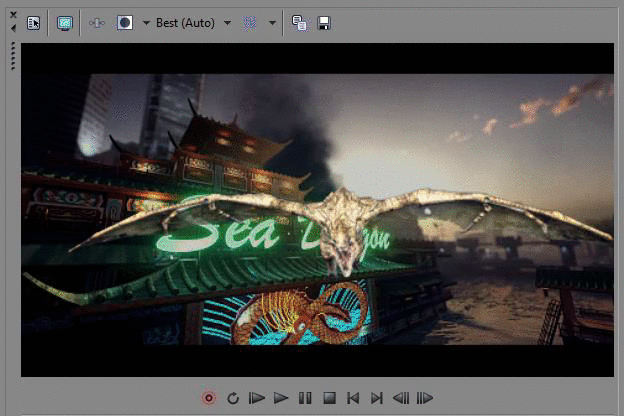The height and width of the screenshot is (416, 624).
Task: Open the dropdown arrow after Best (Auto)
Action: [227, 23]
